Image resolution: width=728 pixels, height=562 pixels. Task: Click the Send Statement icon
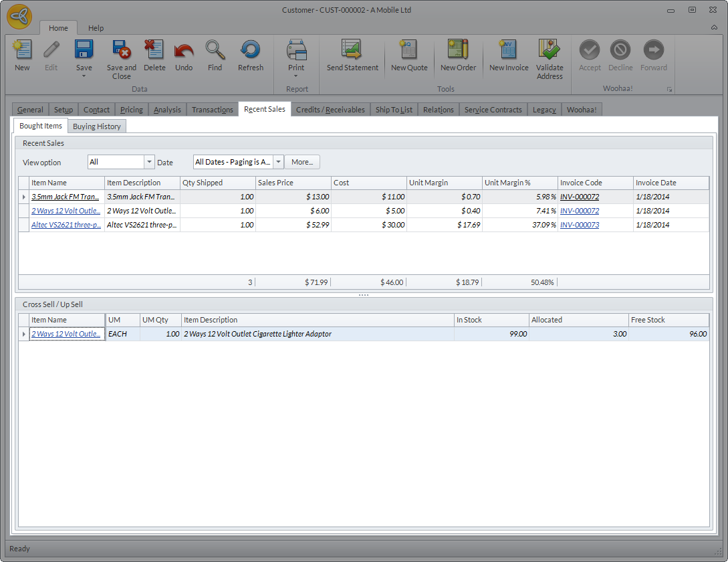coord(352,50)
